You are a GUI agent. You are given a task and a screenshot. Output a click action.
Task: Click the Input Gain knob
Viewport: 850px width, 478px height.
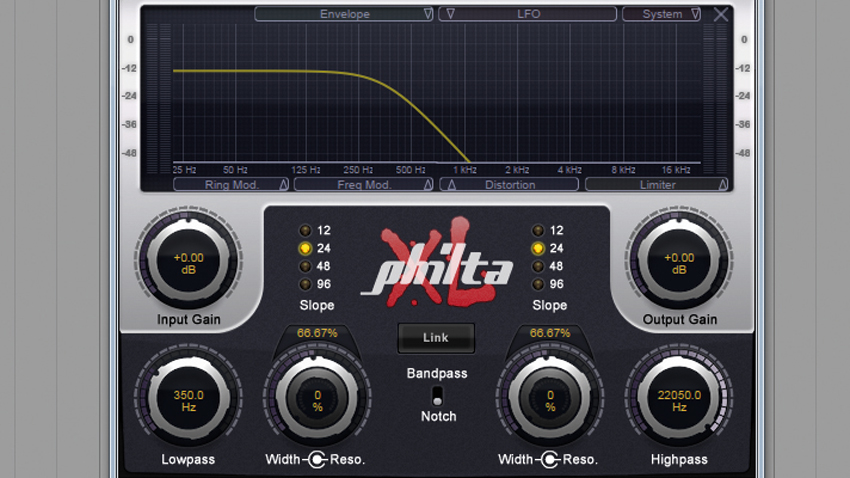(188, 261)
